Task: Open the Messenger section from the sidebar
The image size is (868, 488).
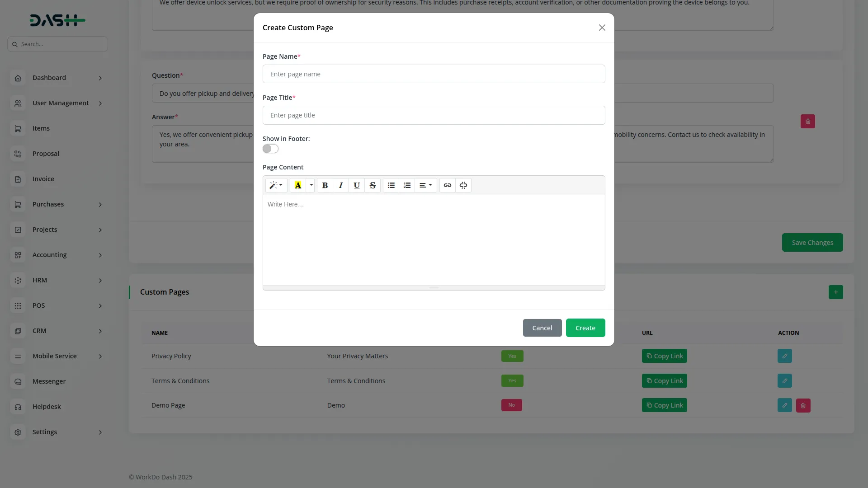Action: click(50, 381)
